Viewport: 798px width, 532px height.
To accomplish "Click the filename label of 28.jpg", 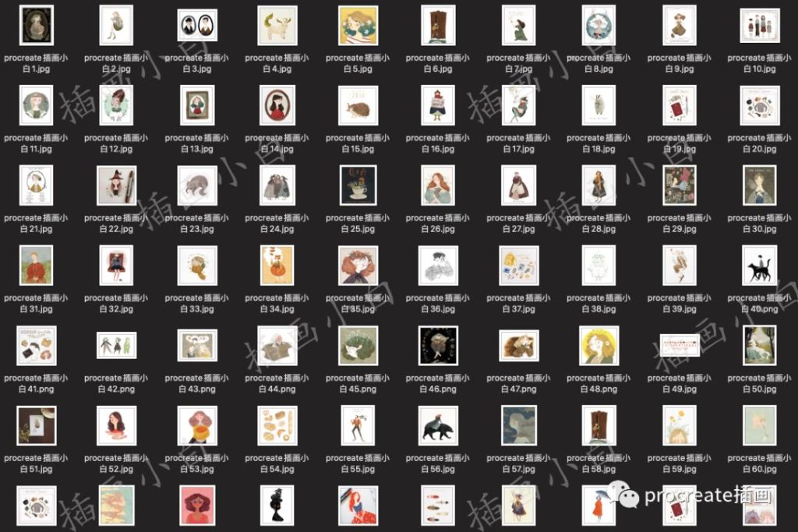I will [598, 224].
